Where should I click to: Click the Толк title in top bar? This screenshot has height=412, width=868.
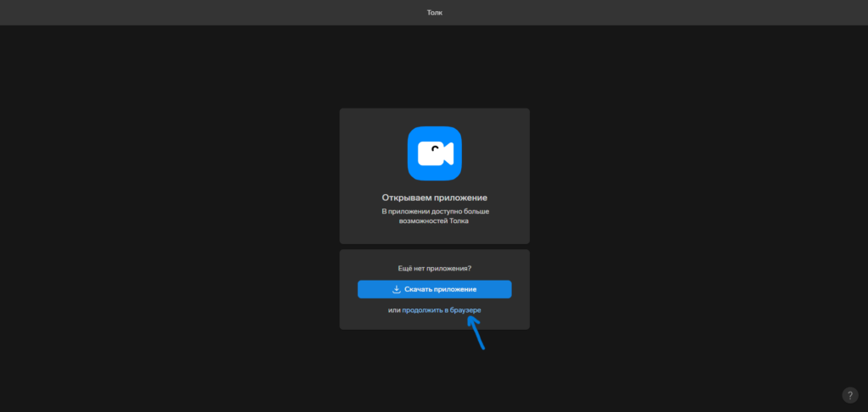tap(435, 12)
